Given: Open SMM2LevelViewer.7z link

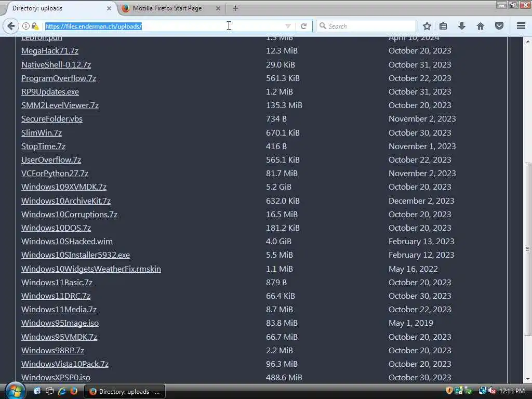Looking at the screenshot, I should pos(60,105).
